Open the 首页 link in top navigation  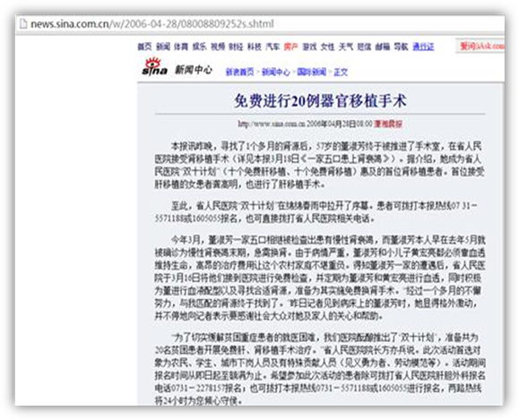click(x=144, y=47)
